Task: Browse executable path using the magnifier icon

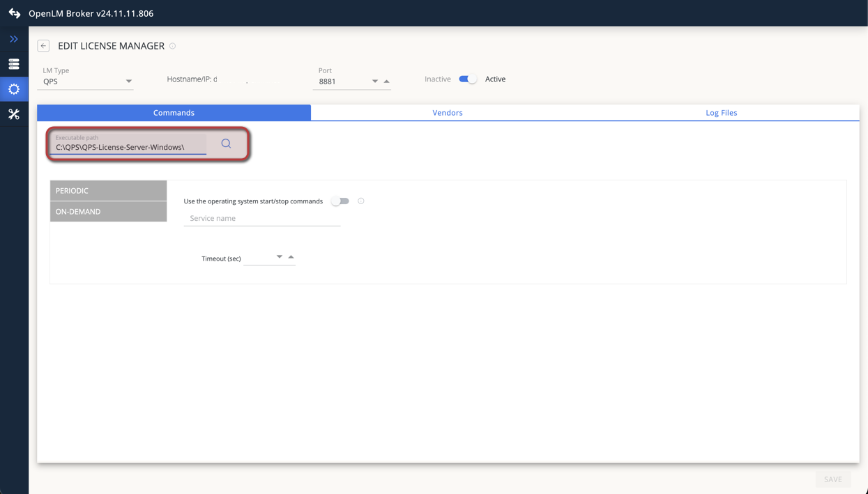Action: (226, 144)
